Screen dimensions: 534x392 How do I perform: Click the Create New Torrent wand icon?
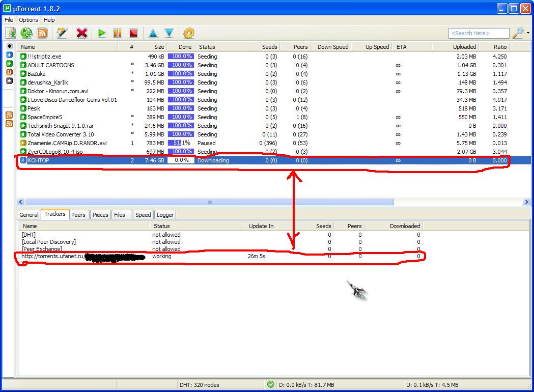coord(62,33)
